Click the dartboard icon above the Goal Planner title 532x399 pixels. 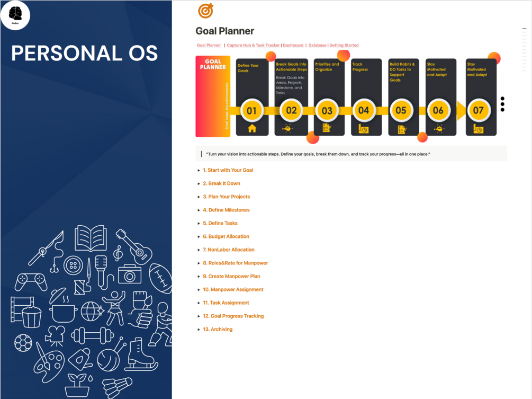point(205,12)
